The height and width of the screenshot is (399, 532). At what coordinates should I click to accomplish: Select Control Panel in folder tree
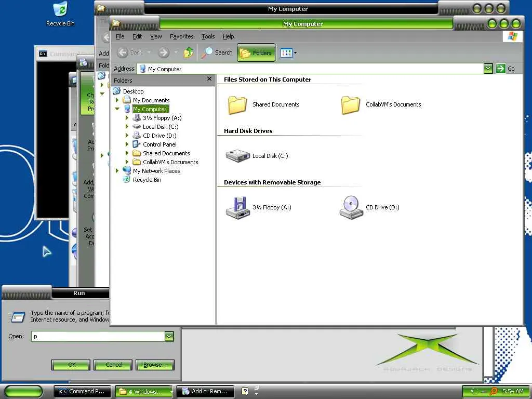159,144
